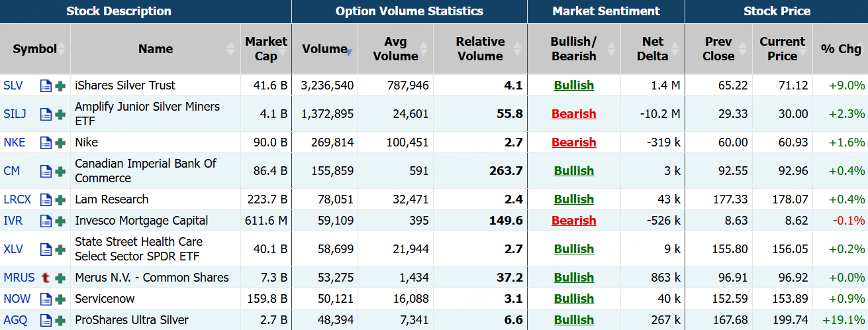Click the Bullish link for SLV
The height and width of the screenshot is (330, 868).
click(574, 85)
